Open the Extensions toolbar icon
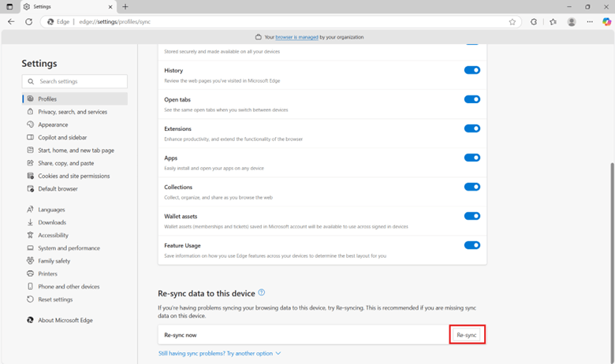Image resolution: width=615 pixels, height=364 pixels. [534, 22]
